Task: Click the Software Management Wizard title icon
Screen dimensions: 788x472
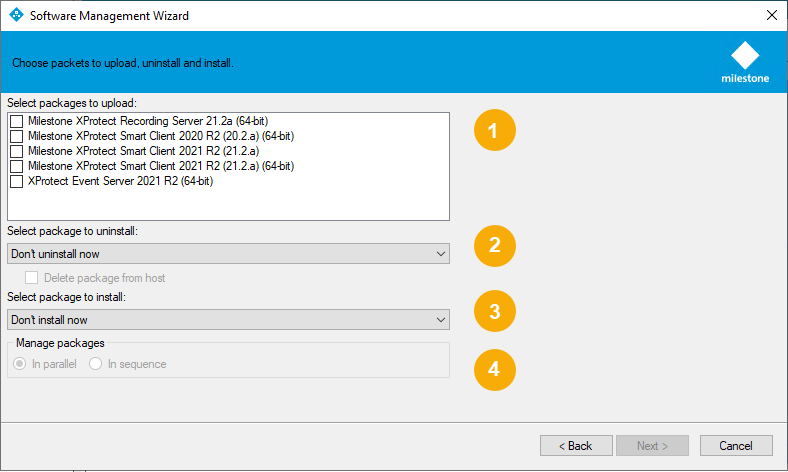Action: click(x=17, y=15)
